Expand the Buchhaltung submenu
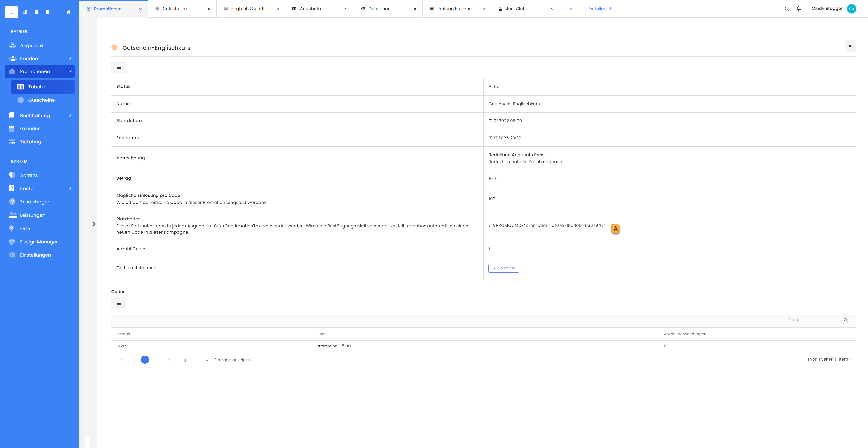Screen dimensions: 868x448 (x=70, y=115)
